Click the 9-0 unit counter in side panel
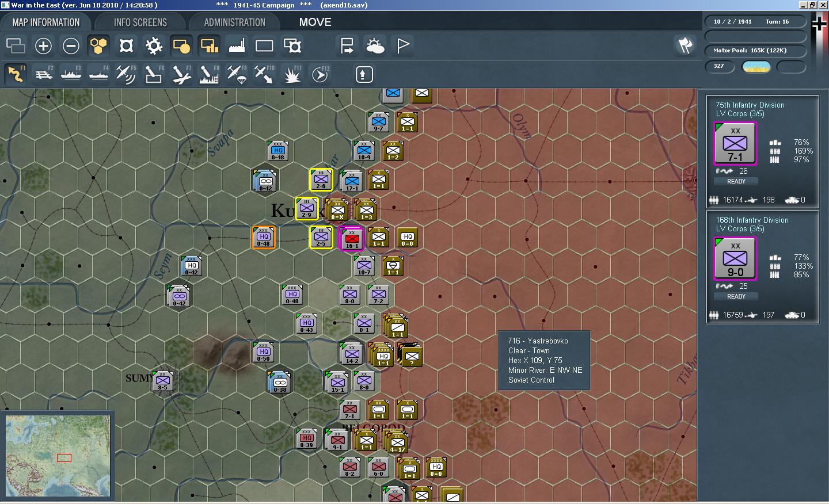The height and width of the screenshot is (504, 829). point(735,259)
